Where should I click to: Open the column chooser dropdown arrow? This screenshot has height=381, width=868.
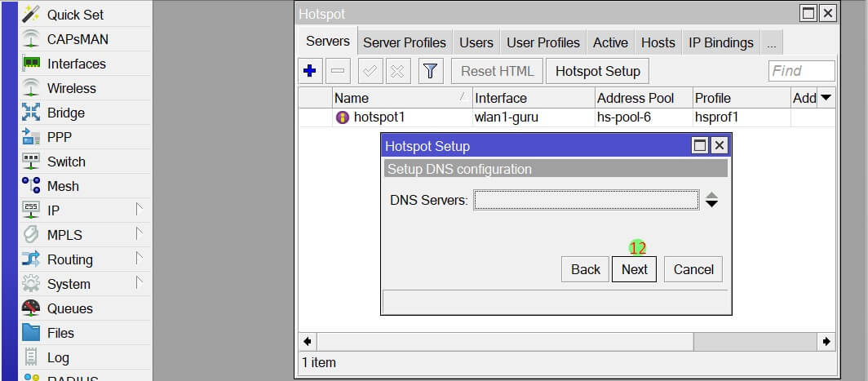click(x=826, y=98)
